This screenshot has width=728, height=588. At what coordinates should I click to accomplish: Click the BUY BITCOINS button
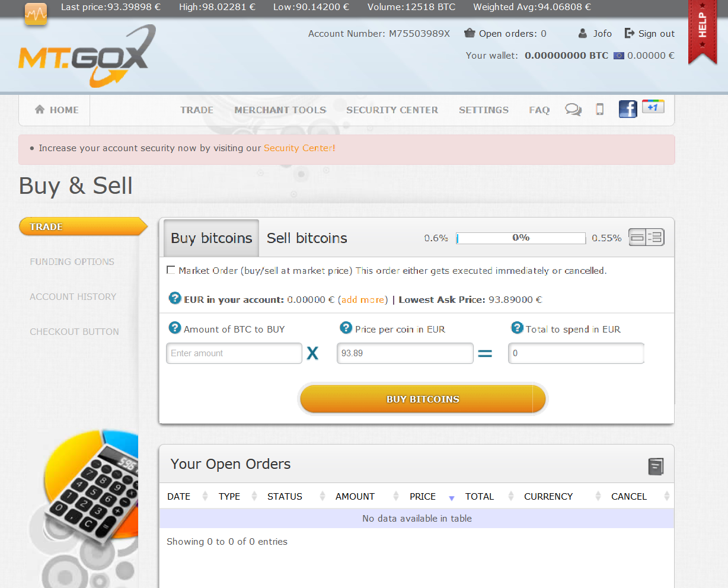coord(423,399)
